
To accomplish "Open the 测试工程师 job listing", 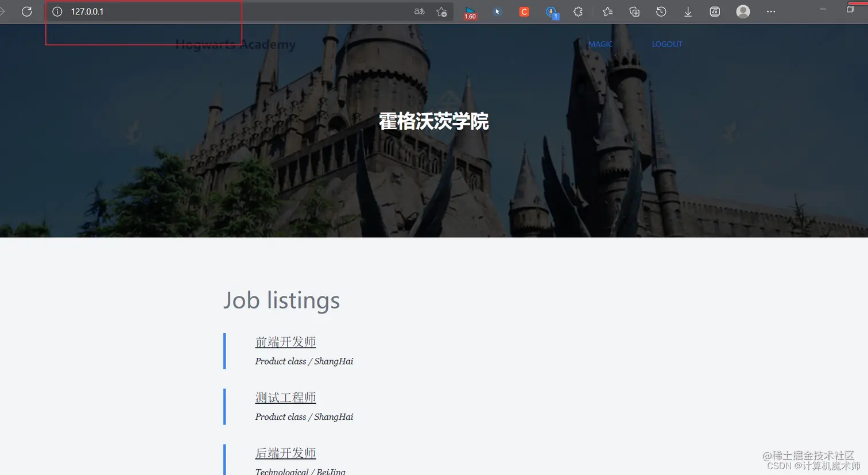I will point(285,397).
